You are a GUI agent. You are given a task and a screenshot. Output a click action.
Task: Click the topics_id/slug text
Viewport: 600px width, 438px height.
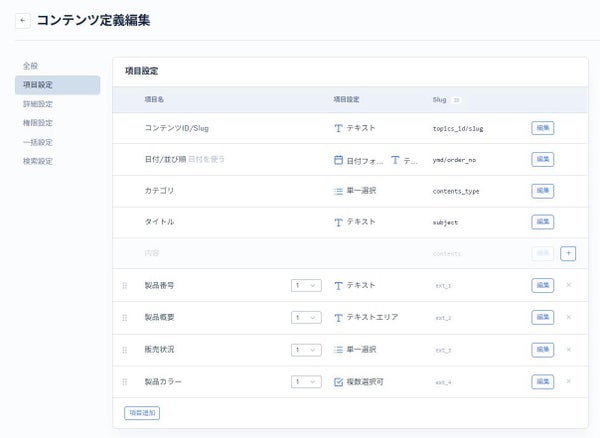(458, 129)
